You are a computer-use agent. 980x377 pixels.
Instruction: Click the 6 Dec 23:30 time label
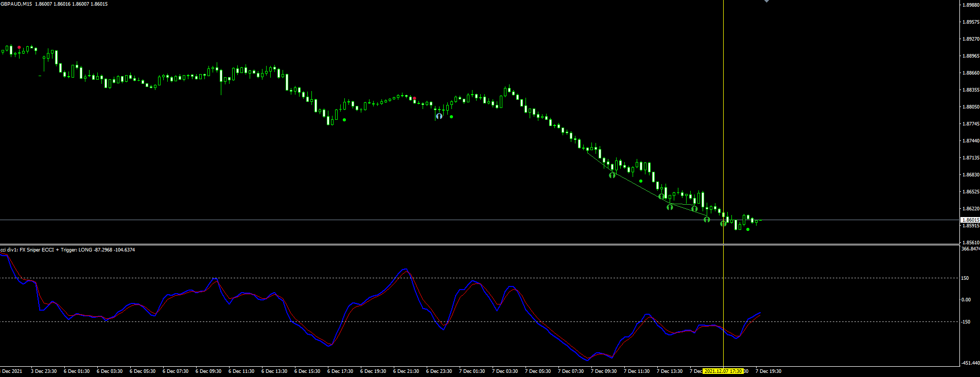point(439,371)
